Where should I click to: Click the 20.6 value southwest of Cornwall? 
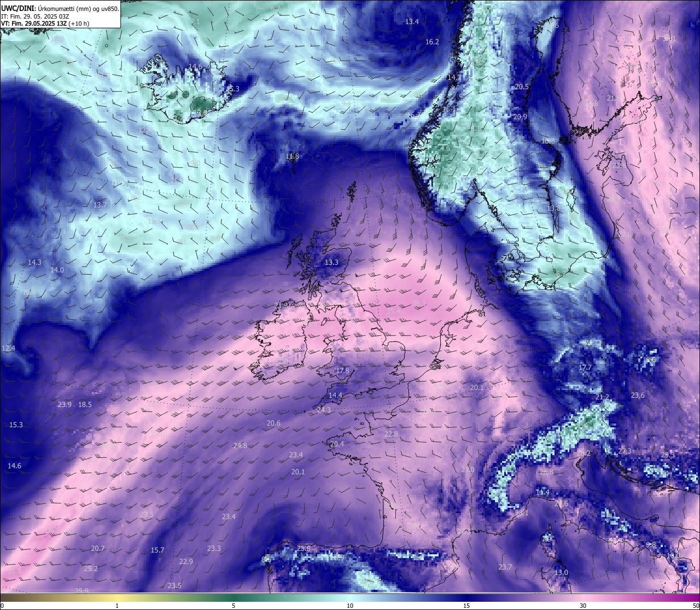[x=273, y=423]
